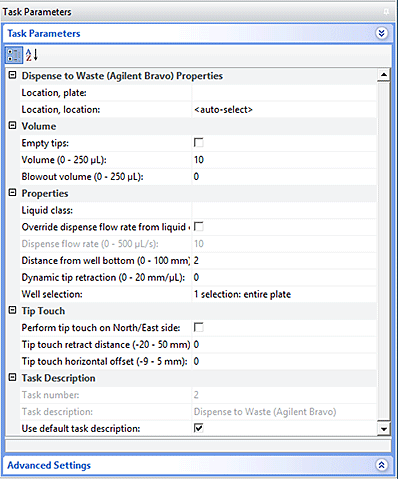Viewport: 398px width, 479px height.
Task: Check Perform tip touch on North/East side
Action: click(x=199, y=328)
